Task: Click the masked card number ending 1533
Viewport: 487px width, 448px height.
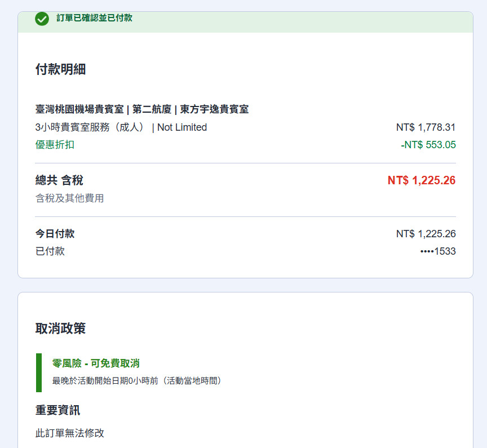Action: coord(438,251)
